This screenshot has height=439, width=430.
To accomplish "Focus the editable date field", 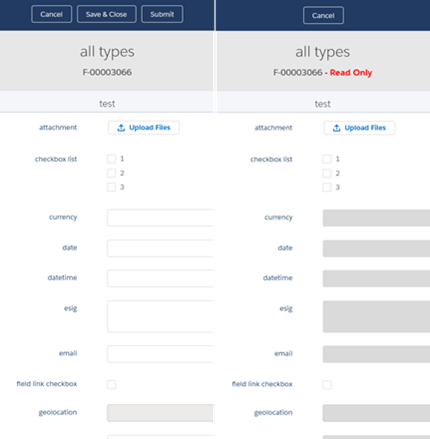I will coord(160,248).
